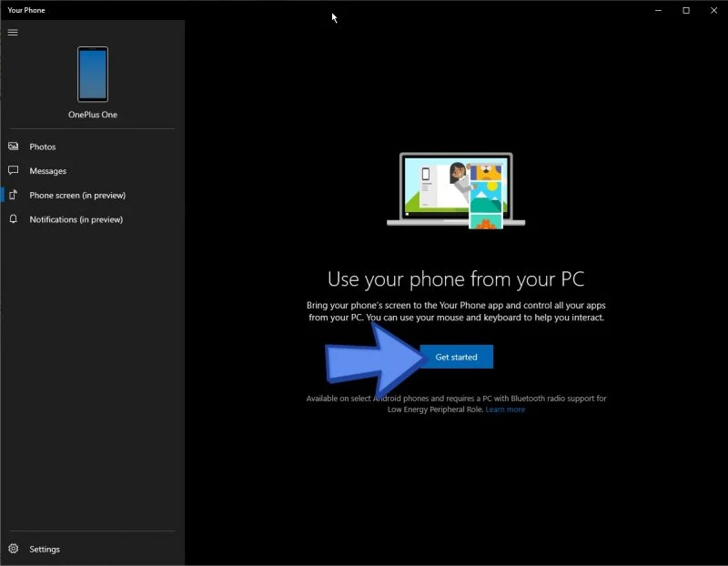Go to the Messages label in sidebar
This screenshot has height=566, width=728.
pyautogui.click(x=48, y=171)
